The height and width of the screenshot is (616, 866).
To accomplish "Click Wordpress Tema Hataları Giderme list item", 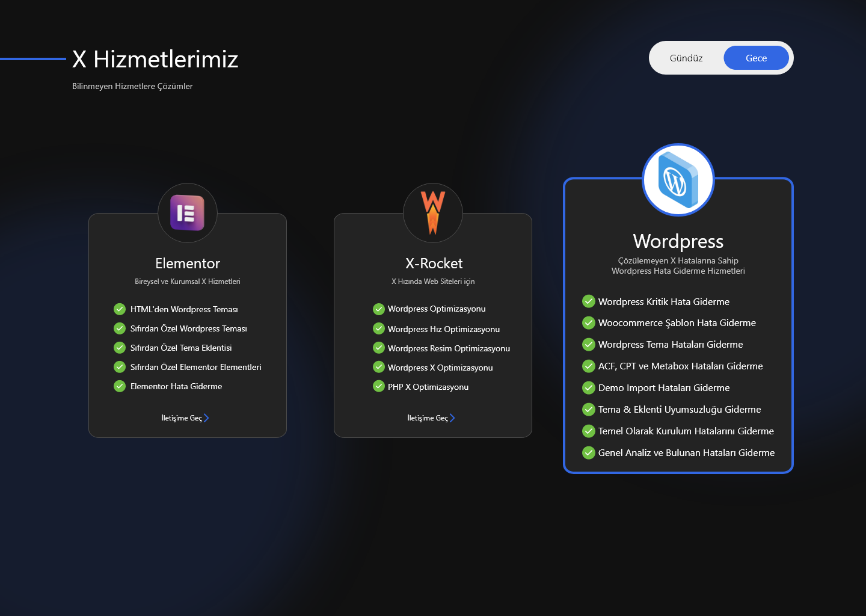I will coord(671,345).
